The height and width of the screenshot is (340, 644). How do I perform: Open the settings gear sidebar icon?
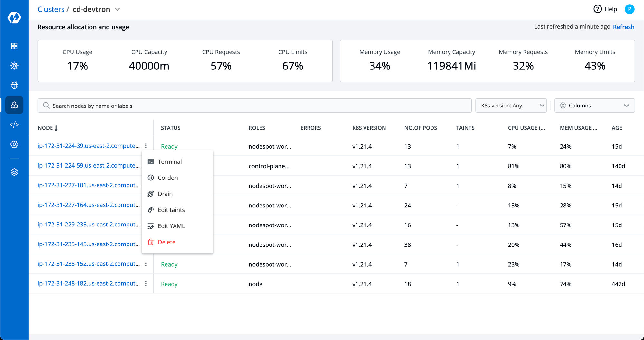click(x=14, y=144)
